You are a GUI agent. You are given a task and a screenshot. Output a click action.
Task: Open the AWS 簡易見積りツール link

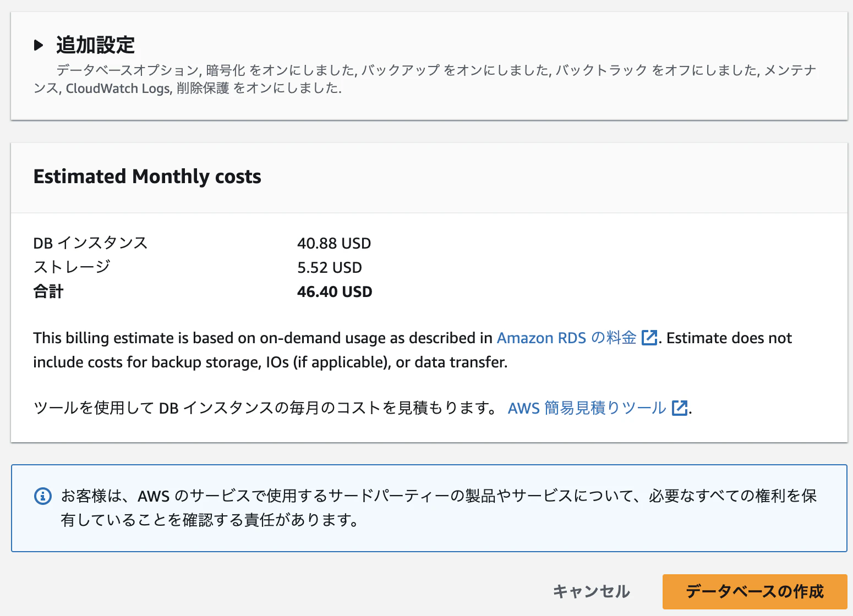[x=587, y=408]
